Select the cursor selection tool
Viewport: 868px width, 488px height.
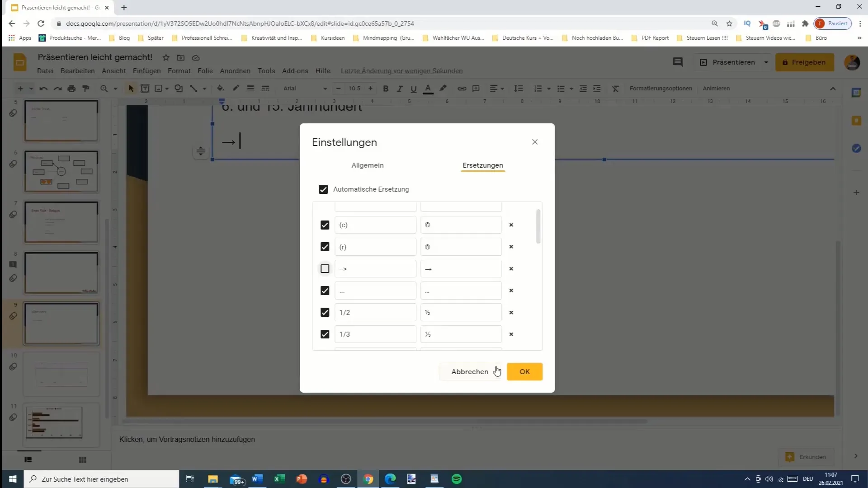(x=131, y=89)
